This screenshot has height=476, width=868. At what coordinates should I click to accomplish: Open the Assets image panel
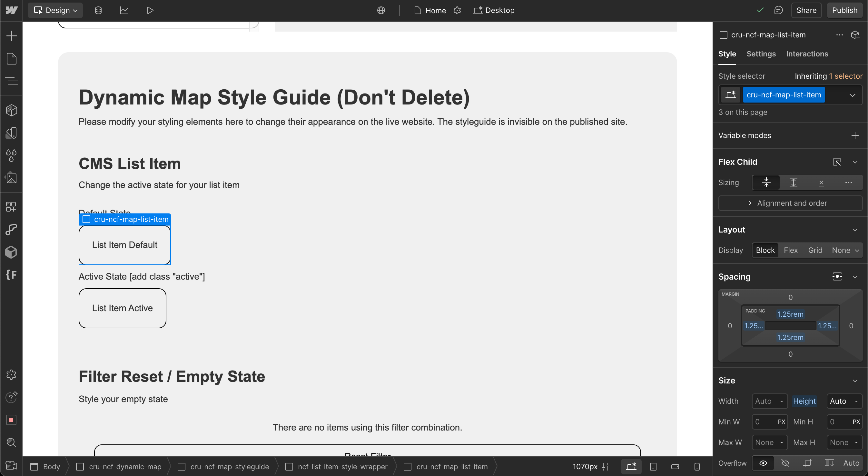[12, 178]
